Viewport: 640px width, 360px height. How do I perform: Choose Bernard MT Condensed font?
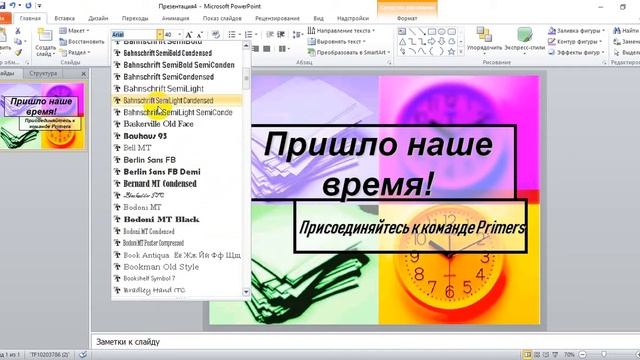(x=177, y=184)
